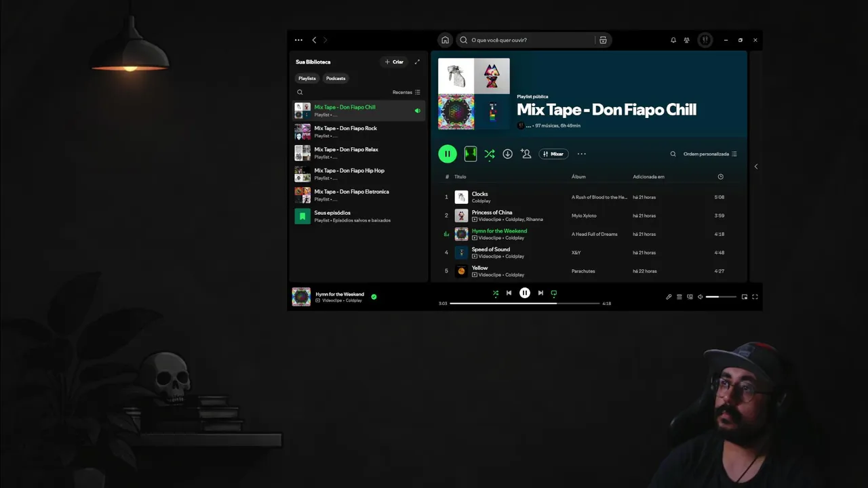Viewport: 868px width, 488px height.
Task: Select the Speed of Sound track
Action: click(589, 252)
